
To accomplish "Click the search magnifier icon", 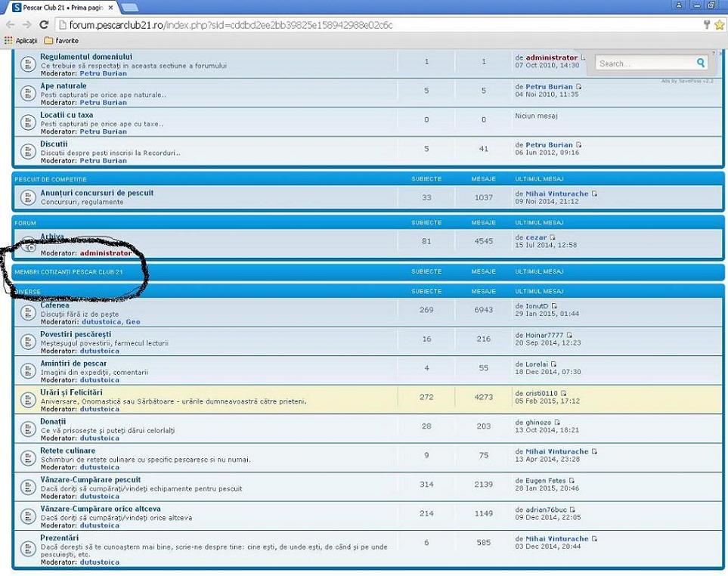I will (701, 63).
